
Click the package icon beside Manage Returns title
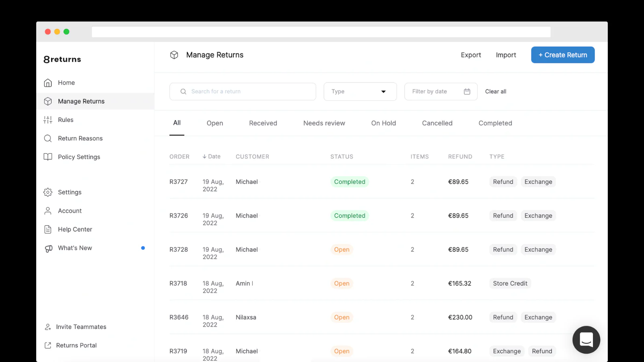coord(174,55)
